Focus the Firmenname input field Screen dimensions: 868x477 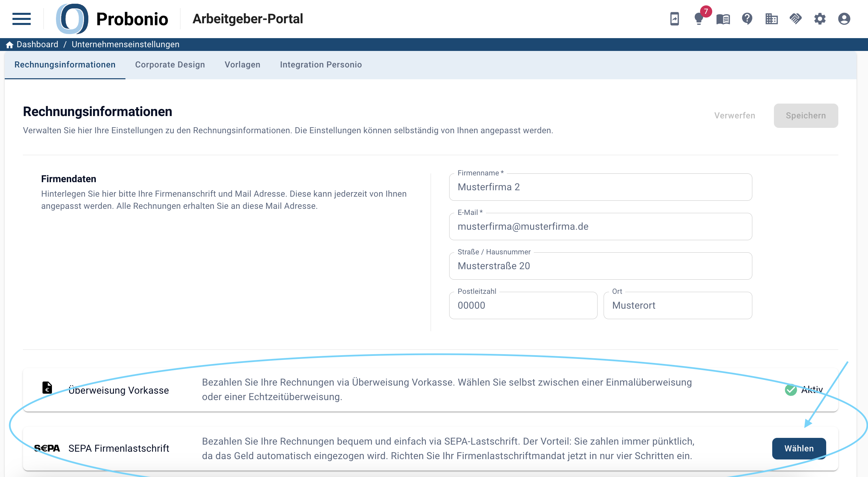tap(601, 187)
